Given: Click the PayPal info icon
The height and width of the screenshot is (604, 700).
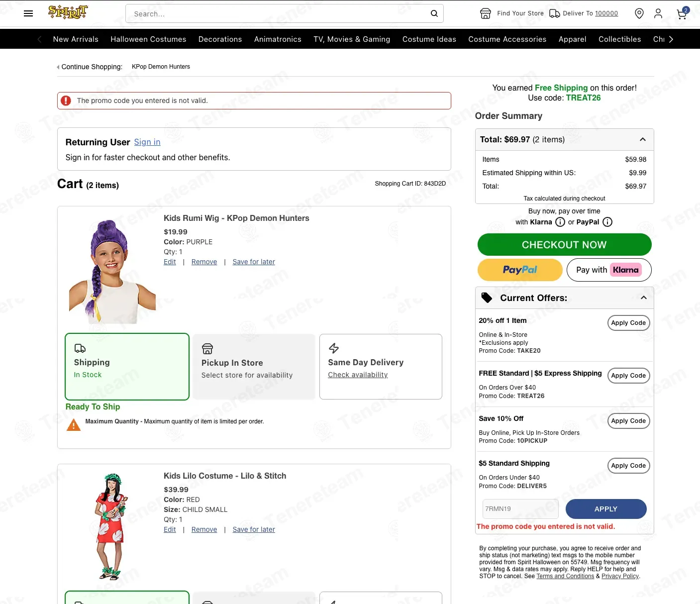Looking at the screenshot, I should 607,222.
